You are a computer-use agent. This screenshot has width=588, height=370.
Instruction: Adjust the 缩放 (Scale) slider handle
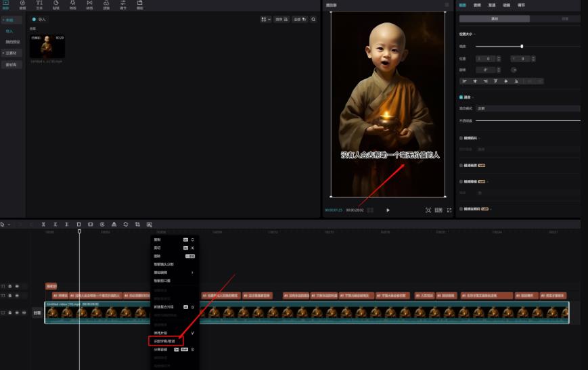pyautogui.click(x=522, y=46)
